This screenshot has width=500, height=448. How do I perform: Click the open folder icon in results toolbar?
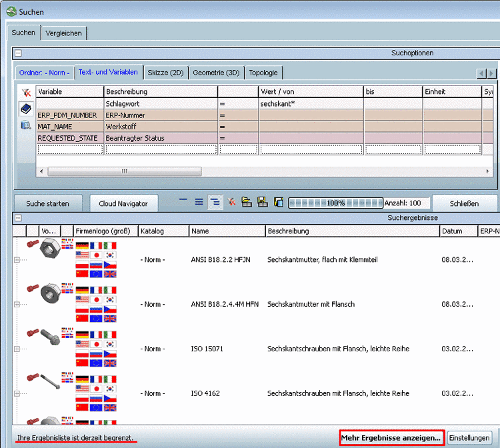point(246,201)
